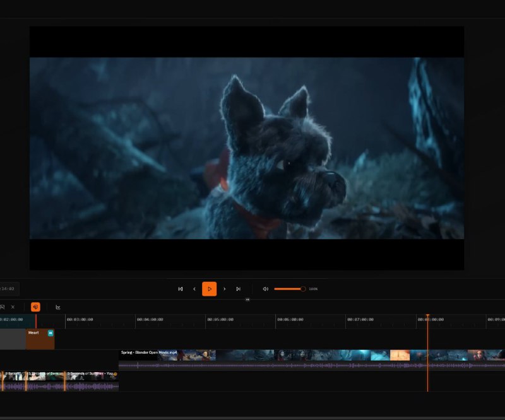Viewport: 505px width, 420px height.
Task: Step back one frame
Action: [x=194, y=289]
